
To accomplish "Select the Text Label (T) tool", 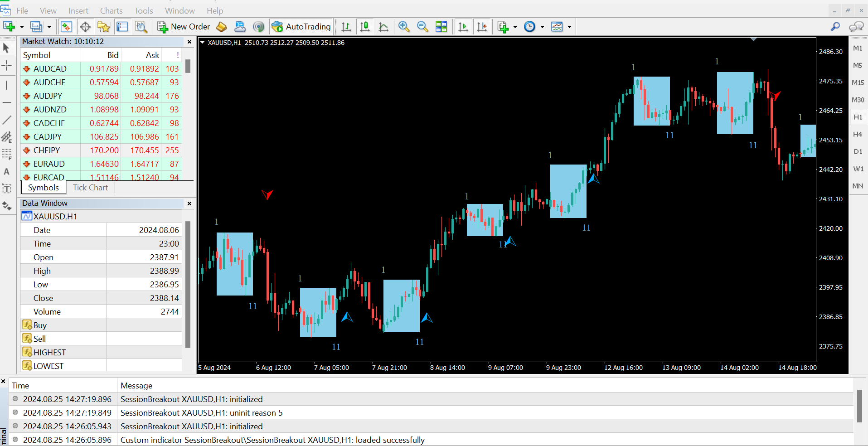I will (x=6, y=189).
